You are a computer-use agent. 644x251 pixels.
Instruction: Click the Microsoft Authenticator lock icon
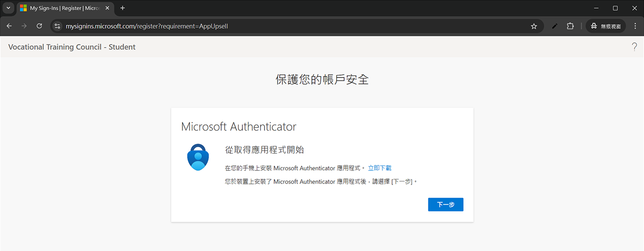tap(198, 157)
